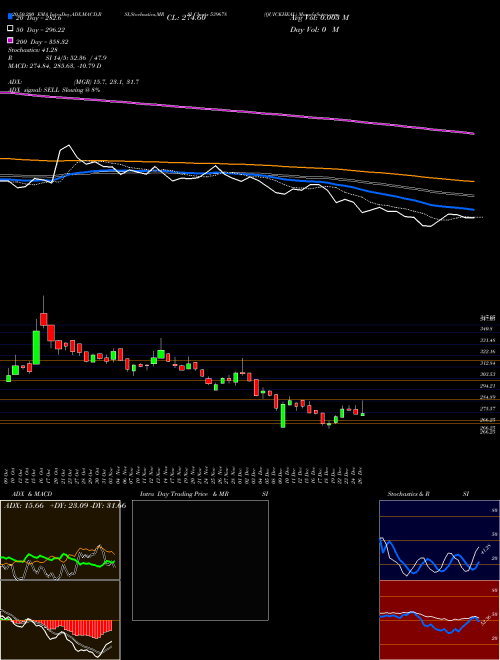Select the '200 Day - 338.32' legend text

(x=42, y=42)
